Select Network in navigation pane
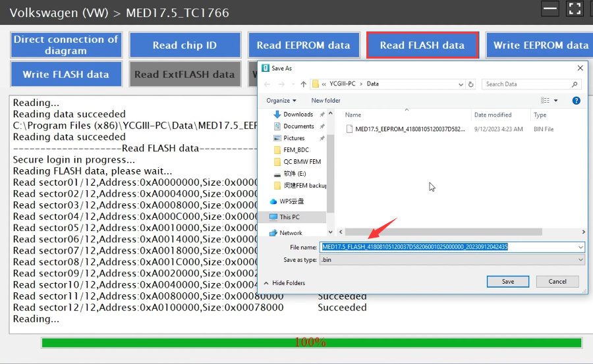593x364 pixels. coord(291,233)
